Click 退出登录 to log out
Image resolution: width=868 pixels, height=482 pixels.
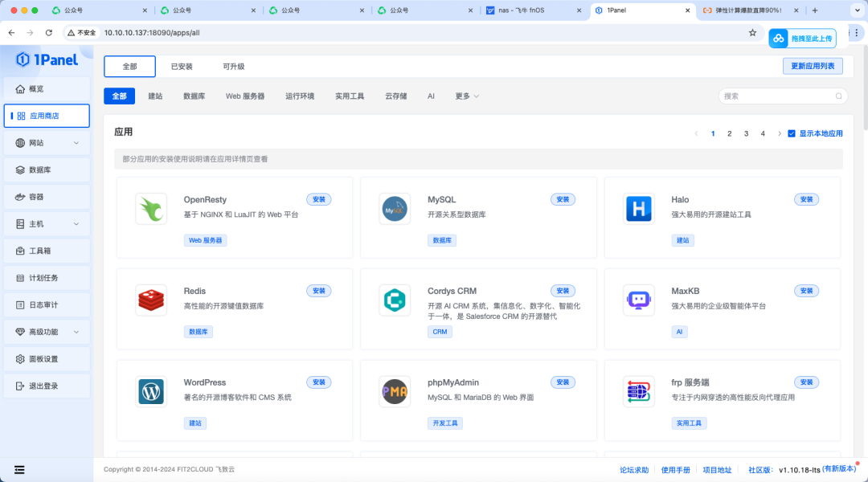47,386
